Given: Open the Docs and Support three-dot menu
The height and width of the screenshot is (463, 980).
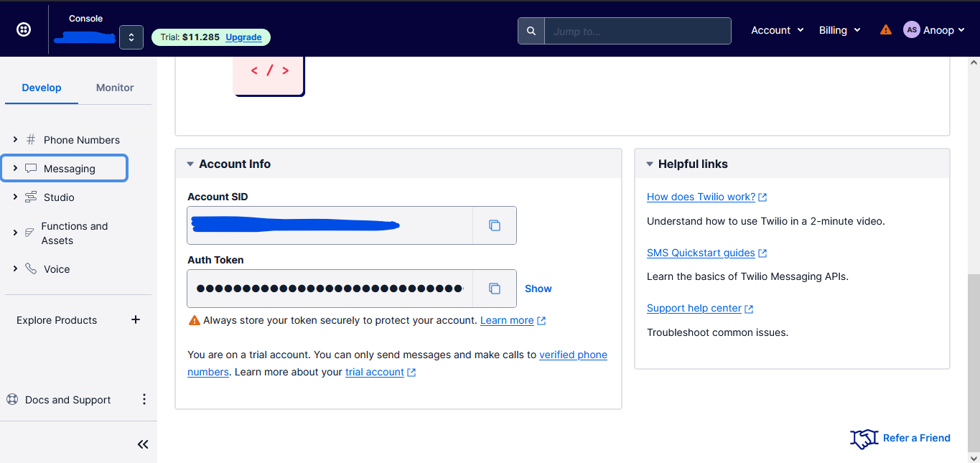Looking at the screenshot, I should pyautogui.click(x=144, y=399).
